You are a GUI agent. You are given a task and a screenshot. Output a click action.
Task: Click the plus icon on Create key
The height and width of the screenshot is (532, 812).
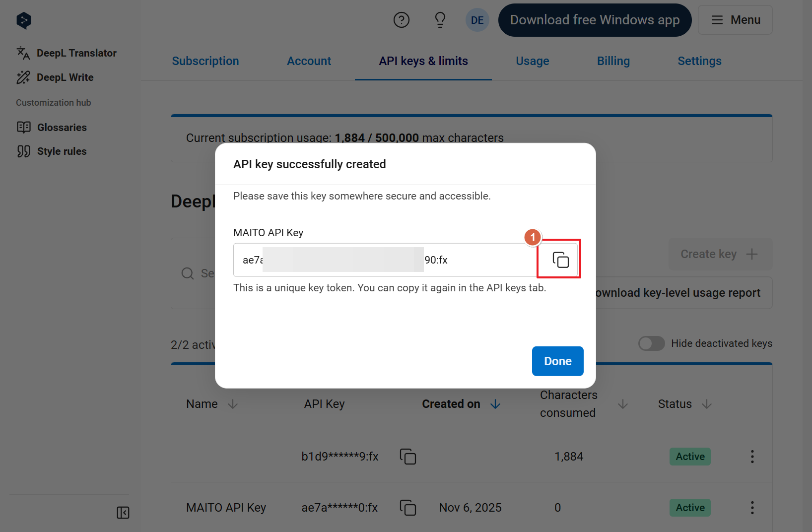(x=752, y=254)
